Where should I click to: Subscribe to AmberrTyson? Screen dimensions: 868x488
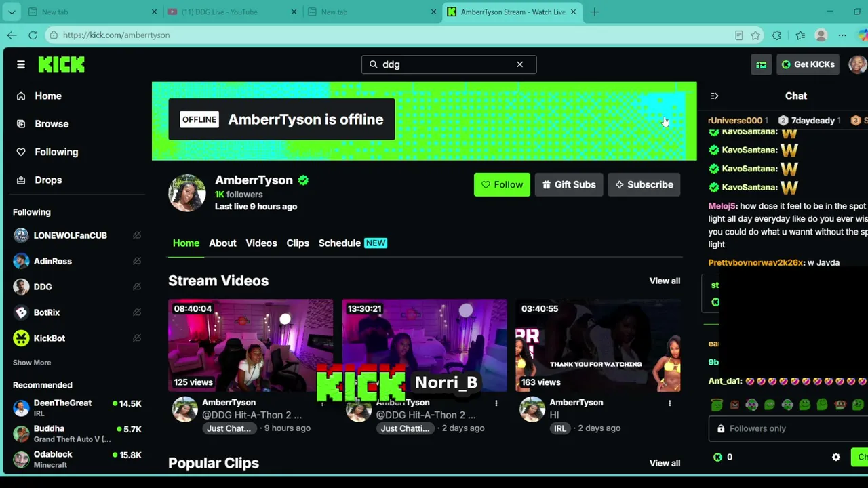(644, 184)
